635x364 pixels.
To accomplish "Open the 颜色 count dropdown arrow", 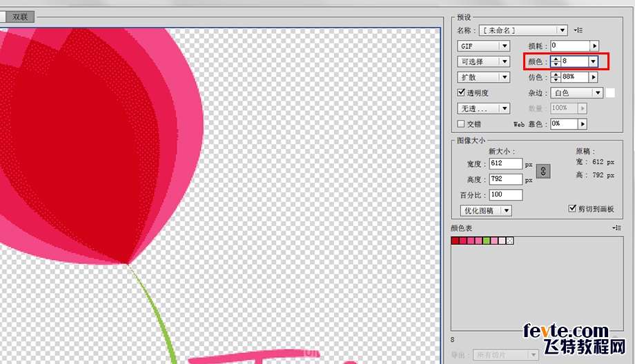I will click(594, 61).
